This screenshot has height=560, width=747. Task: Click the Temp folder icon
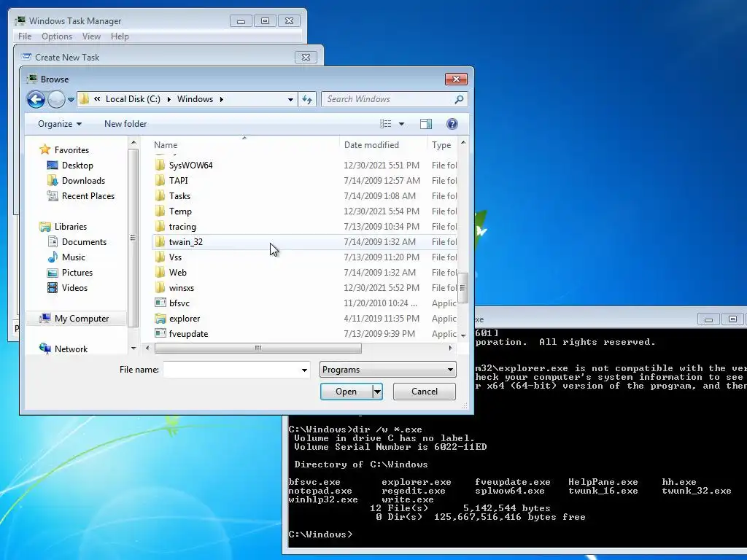tap(160, 211)
